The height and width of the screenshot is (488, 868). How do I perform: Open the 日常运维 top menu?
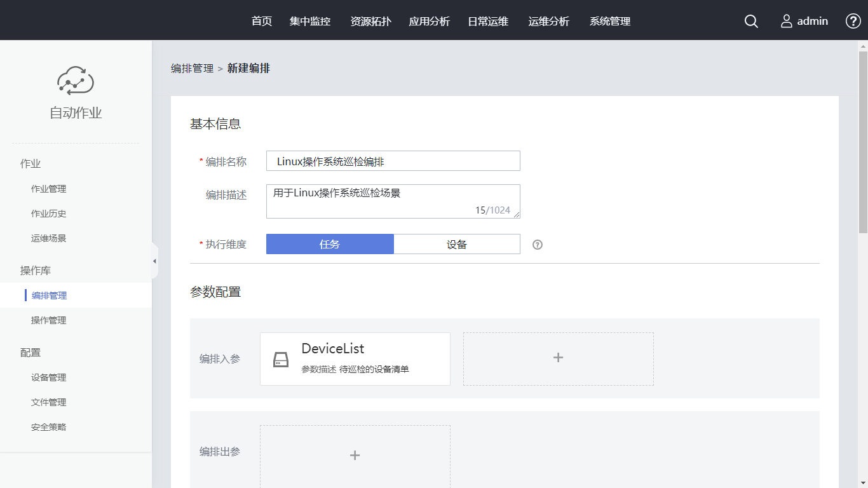point(488,21)
